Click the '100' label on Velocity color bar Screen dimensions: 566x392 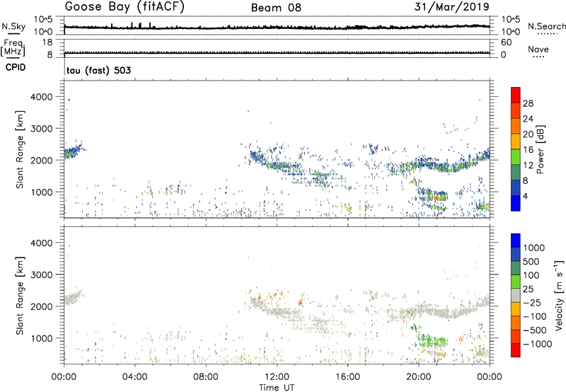pyautogui.click(x=531, y=275)
